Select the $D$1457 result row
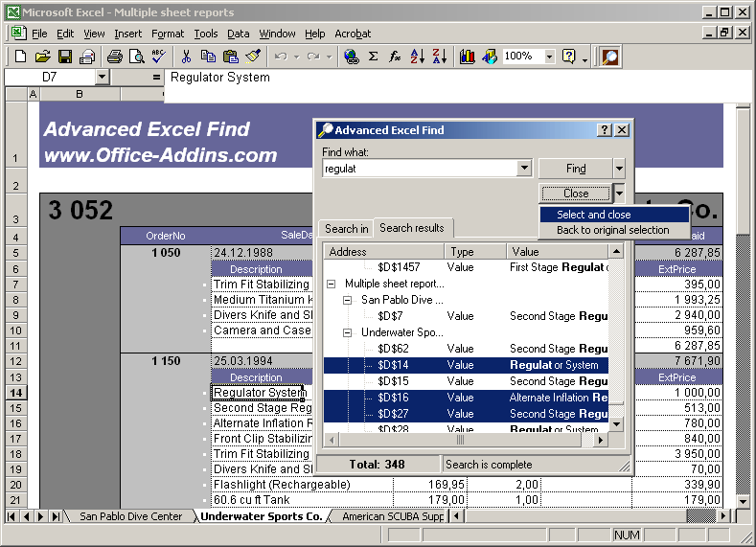 coord(466,267)
